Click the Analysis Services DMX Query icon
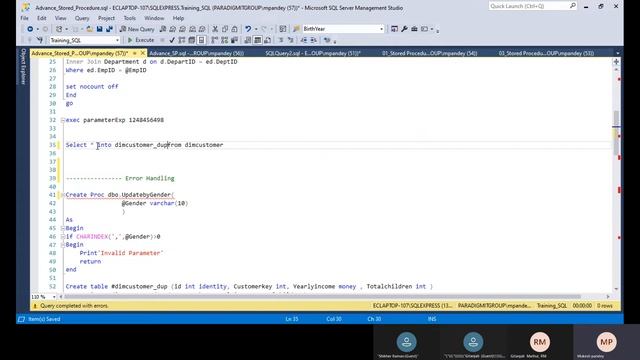The height and width of the screenshot is (360, 640). coord(182,29)
